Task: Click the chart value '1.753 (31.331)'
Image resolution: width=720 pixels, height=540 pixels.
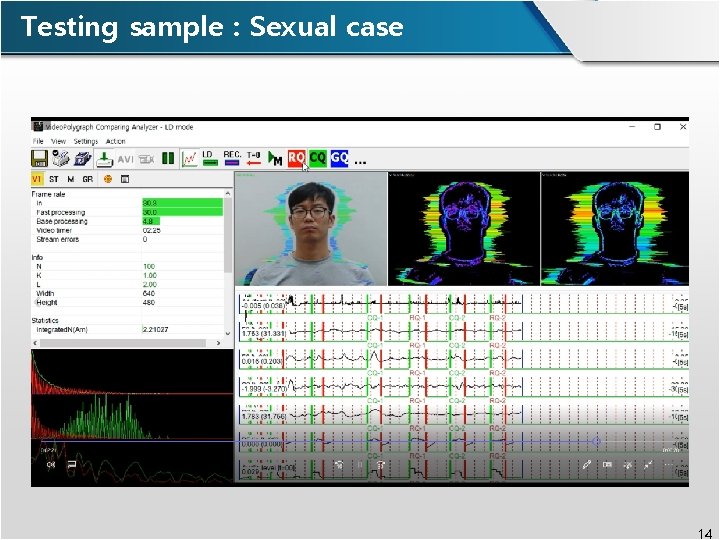Action: (x=264, y=334)
